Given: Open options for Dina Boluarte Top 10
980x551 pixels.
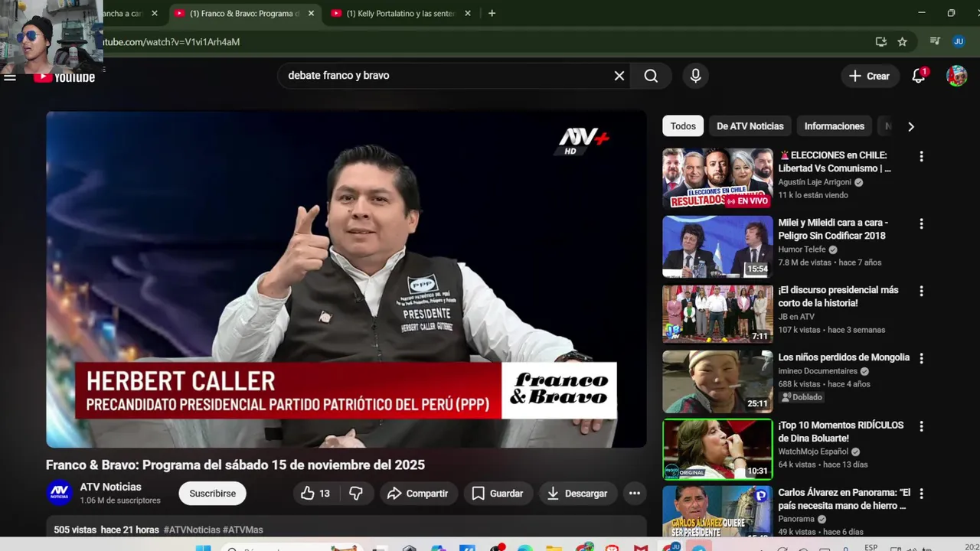Looking at the screenshot, I should [921, 425].
